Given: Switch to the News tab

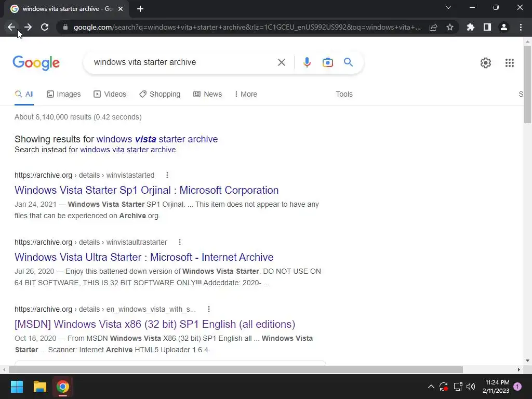Looking at the screenshot, I should [208, 95].
